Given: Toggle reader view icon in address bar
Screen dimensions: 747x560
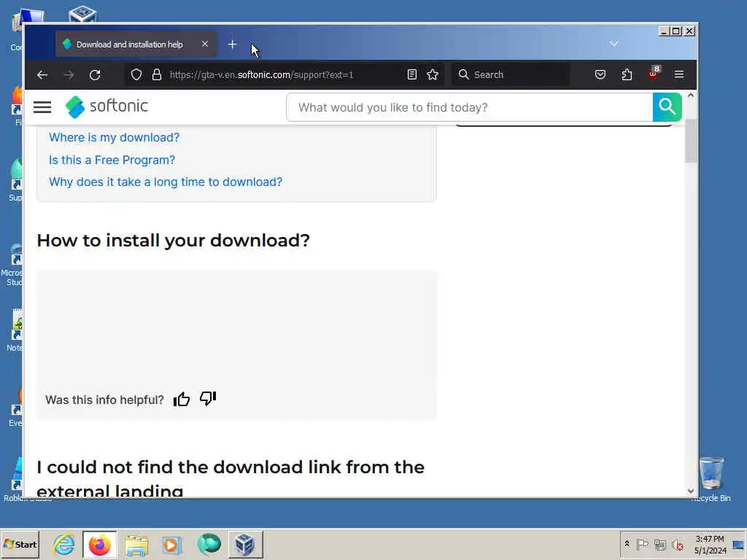Looking at the screenshot, I should click(412, 75).
